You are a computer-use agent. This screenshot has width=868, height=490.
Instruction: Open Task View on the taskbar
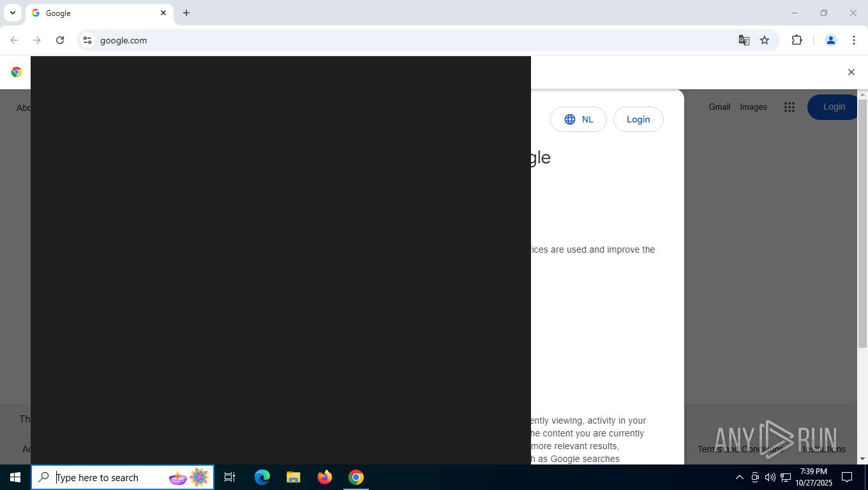(x=230, y=477)
